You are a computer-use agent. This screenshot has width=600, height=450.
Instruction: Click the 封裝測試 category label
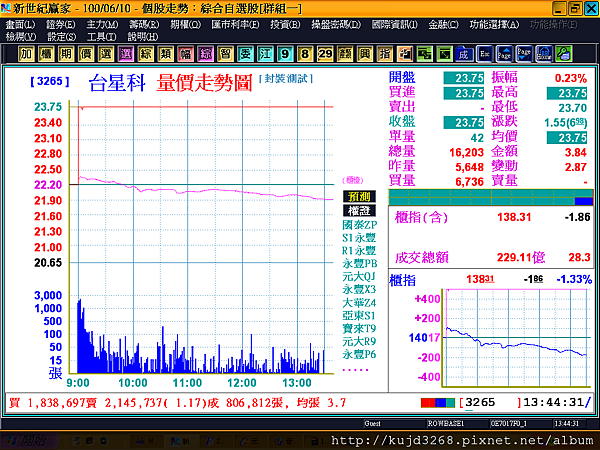coord(286,79)
